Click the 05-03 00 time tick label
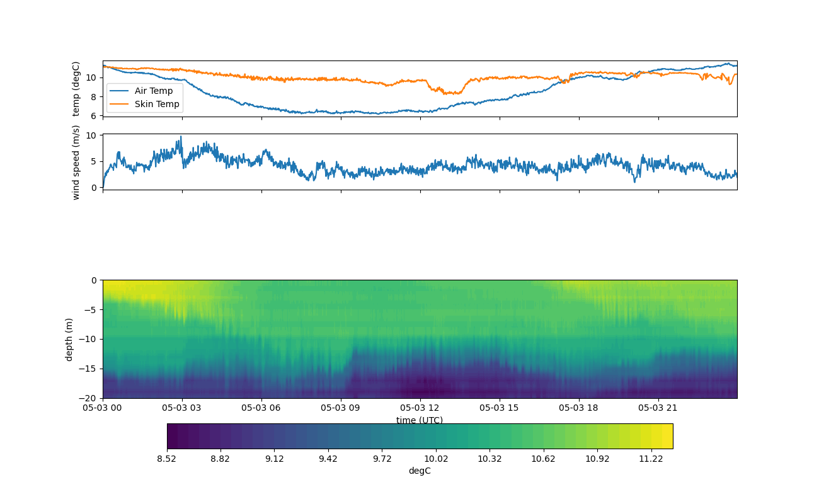Image resolution: width=819 pixels, height=504 pixels. [x=103, y=408]
